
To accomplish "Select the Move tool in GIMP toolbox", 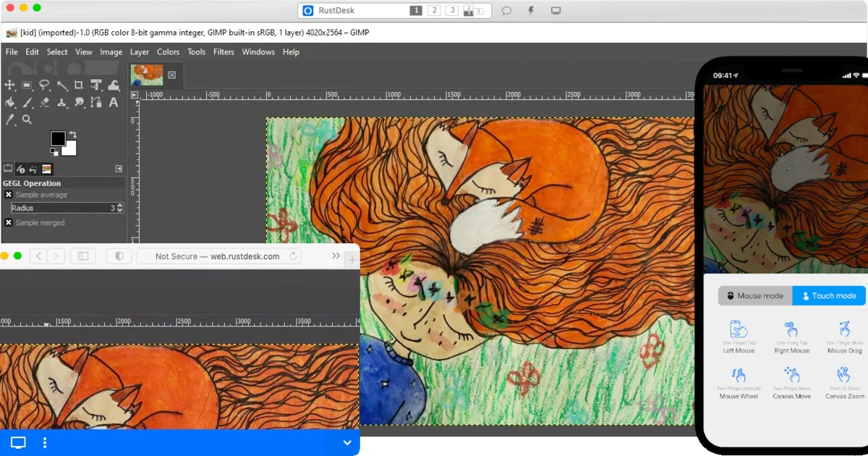I will [x=10, y=85].
